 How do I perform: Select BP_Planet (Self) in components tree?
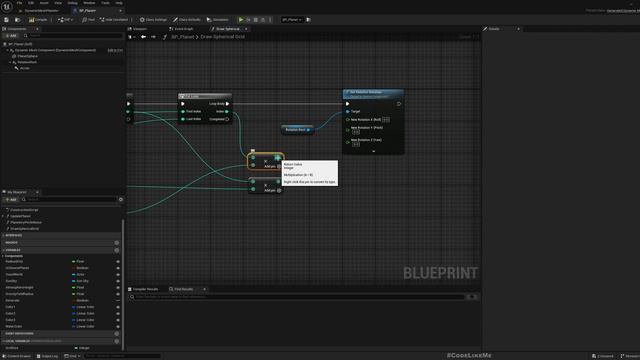coord(20,44)
